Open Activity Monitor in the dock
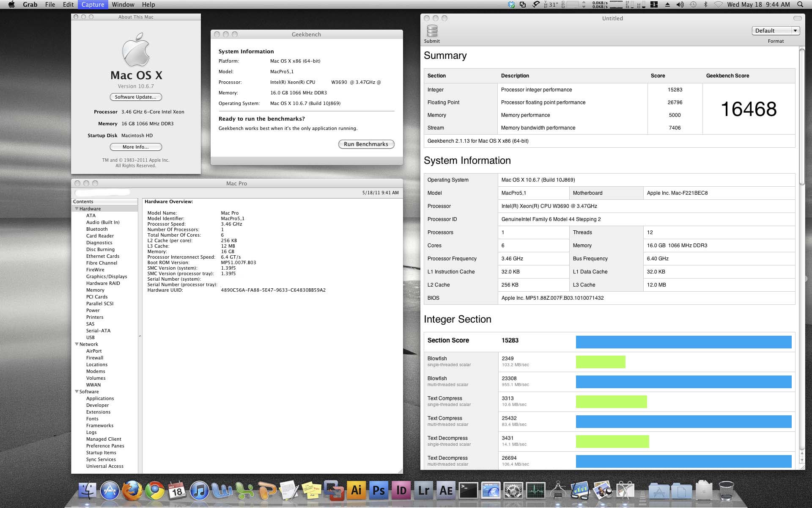Screen dimensions: 812x508 pos(535,491)
